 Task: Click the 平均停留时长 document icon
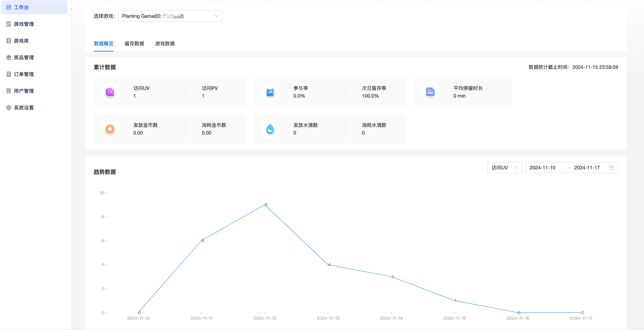coord(430,92)
